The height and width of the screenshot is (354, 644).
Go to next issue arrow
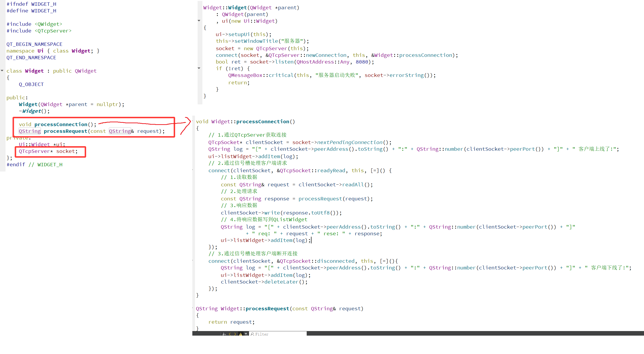point(235,334)
